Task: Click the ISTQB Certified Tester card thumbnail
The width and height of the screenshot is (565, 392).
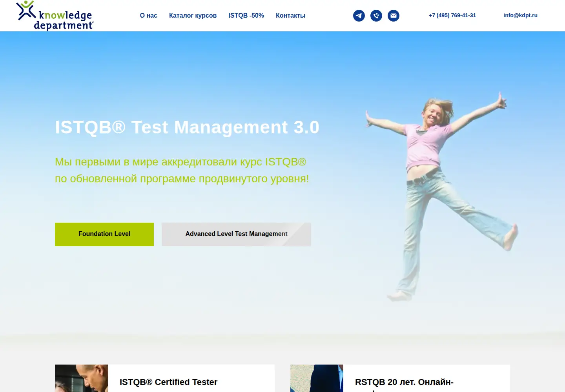Action: point(81,378)
